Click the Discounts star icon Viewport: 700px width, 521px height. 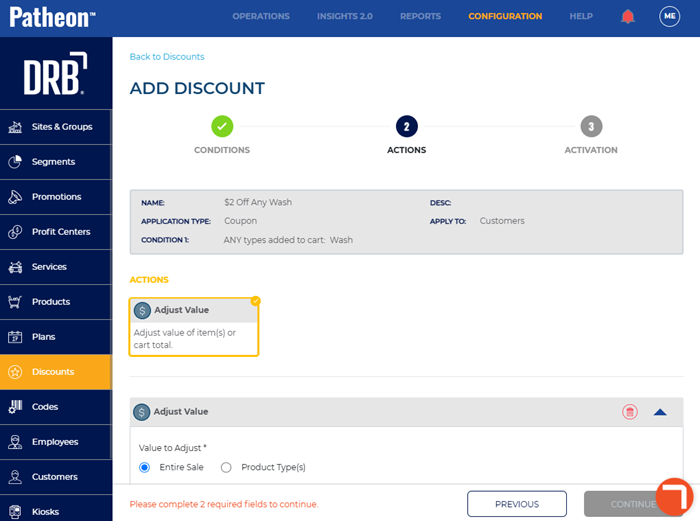tap(15, 371)
